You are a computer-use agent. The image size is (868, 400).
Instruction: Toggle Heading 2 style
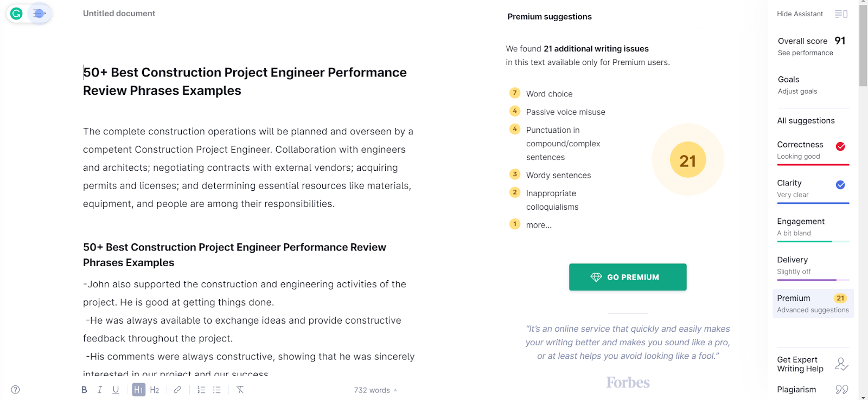[155, 390]
